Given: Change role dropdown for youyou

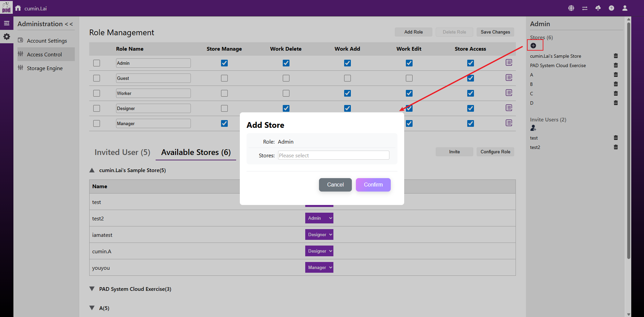Looking at the screenshot, I should click(319, 267).
